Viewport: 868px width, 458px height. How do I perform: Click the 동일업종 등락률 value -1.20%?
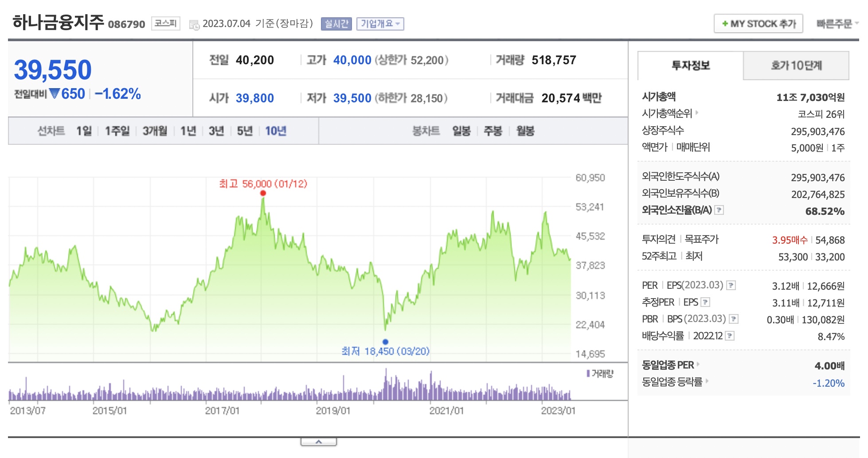829,383
